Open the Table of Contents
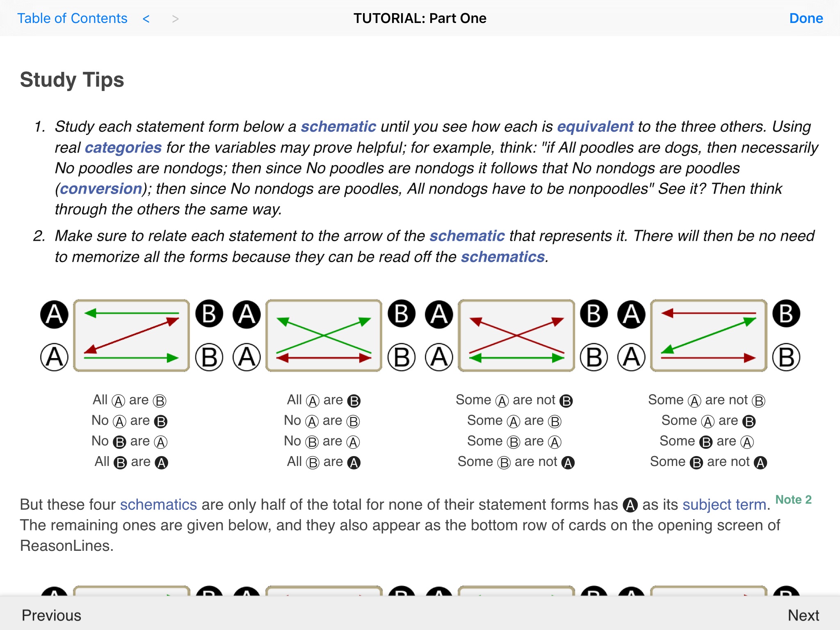The height and width of the screenshot is (630, 840). tap(73, 18)
